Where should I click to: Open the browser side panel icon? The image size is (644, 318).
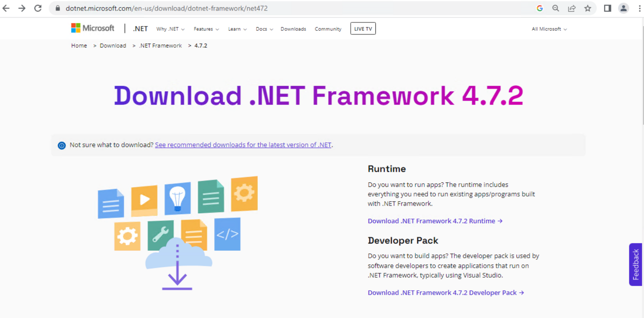607,8
